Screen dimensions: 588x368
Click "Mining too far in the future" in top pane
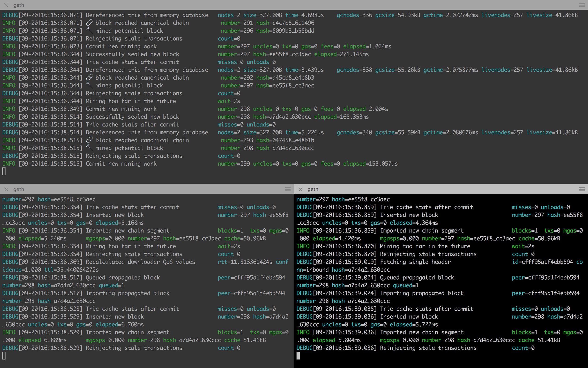(131, 101)
